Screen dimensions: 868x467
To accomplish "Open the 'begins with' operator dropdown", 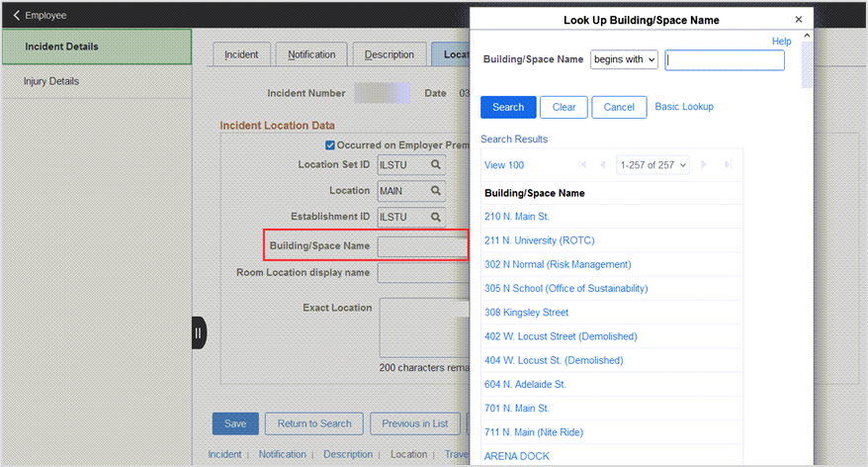I will click(624, 59).
